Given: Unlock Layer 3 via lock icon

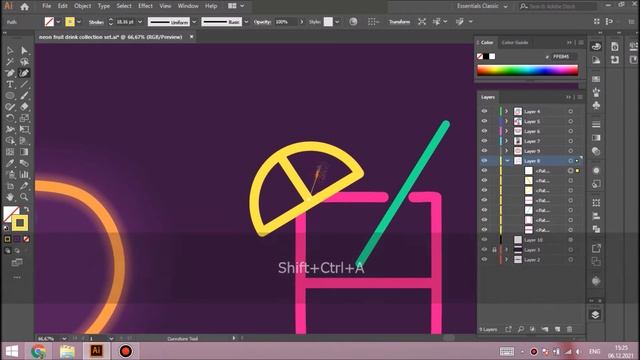Looking at the screenshot, I should coord(494,250).
